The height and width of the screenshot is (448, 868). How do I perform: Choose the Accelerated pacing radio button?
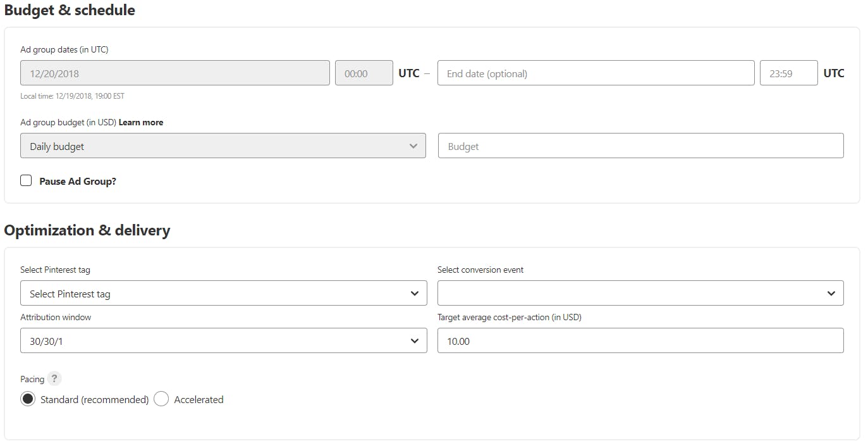(161, 399)
